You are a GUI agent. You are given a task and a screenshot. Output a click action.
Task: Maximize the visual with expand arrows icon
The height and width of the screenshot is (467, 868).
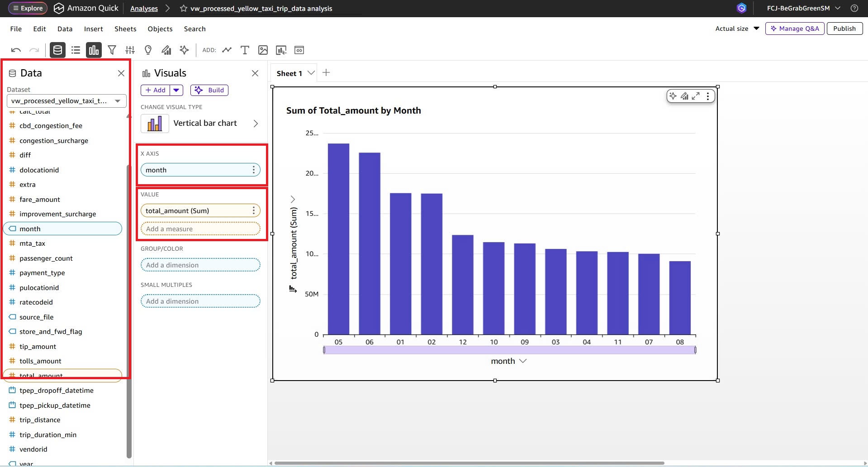(696, 96)
